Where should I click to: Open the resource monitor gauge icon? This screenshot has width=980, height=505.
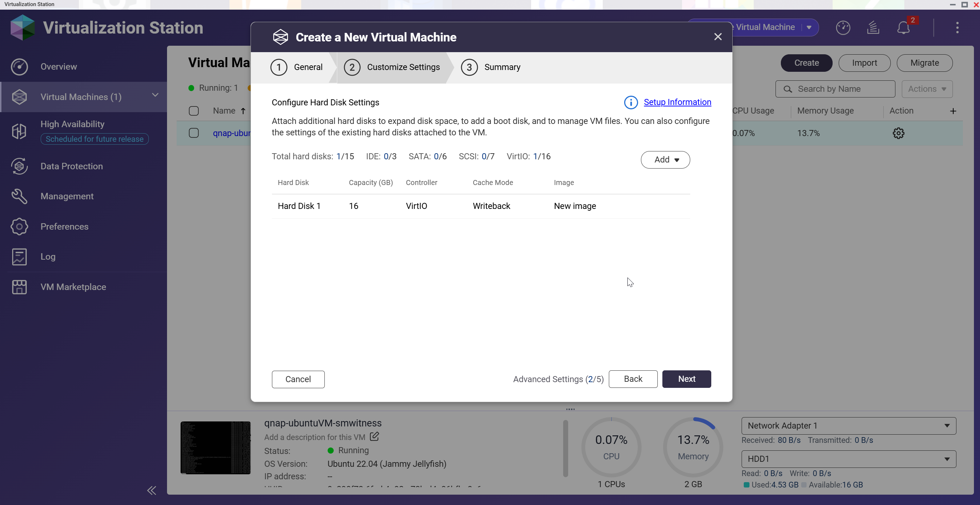pyautogui.click(x=843, y=27)
